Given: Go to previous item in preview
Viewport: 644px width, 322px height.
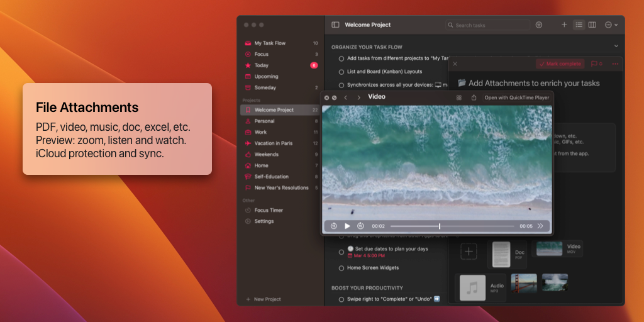Looking at the screenshot, I should click(x=346, y=97).
